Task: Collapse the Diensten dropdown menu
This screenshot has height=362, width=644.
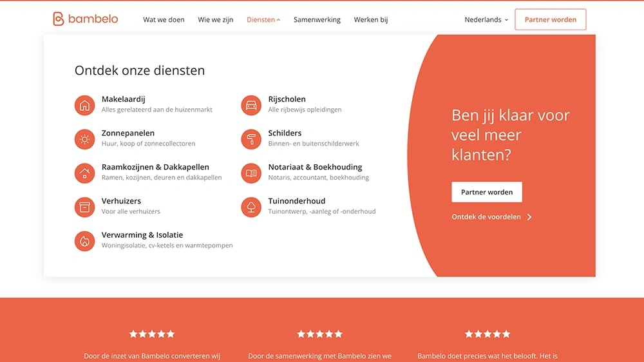Action: click(263, 19)
